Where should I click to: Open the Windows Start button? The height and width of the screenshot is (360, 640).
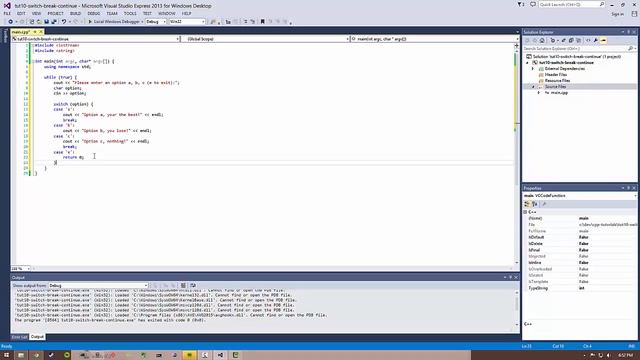6,355
